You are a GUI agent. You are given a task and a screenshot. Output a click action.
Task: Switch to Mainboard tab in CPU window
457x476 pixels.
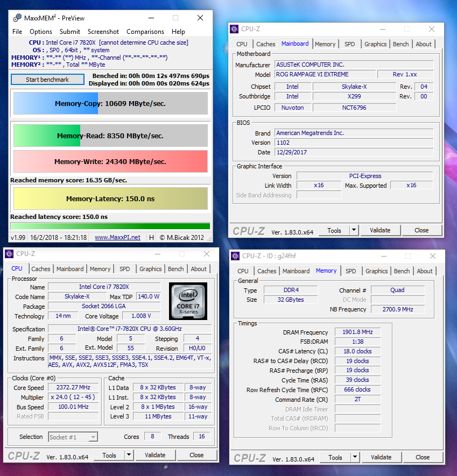70,269
